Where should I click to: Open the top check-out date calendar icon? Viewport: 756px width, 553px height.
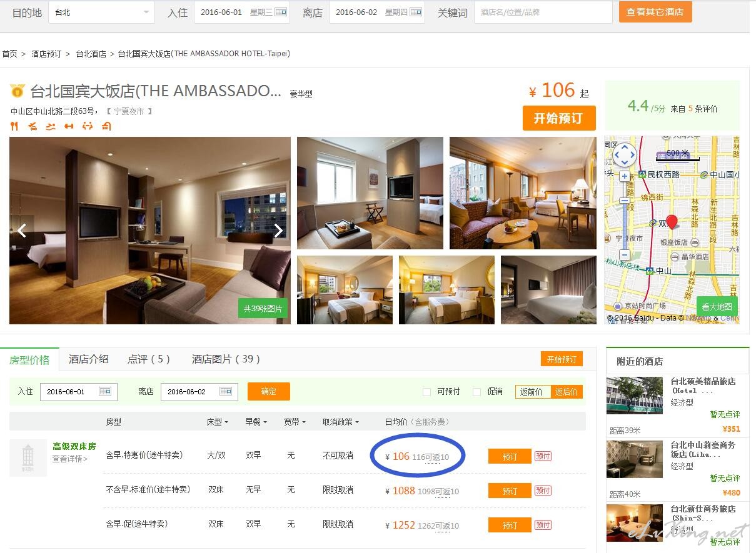tap(416, 12)
